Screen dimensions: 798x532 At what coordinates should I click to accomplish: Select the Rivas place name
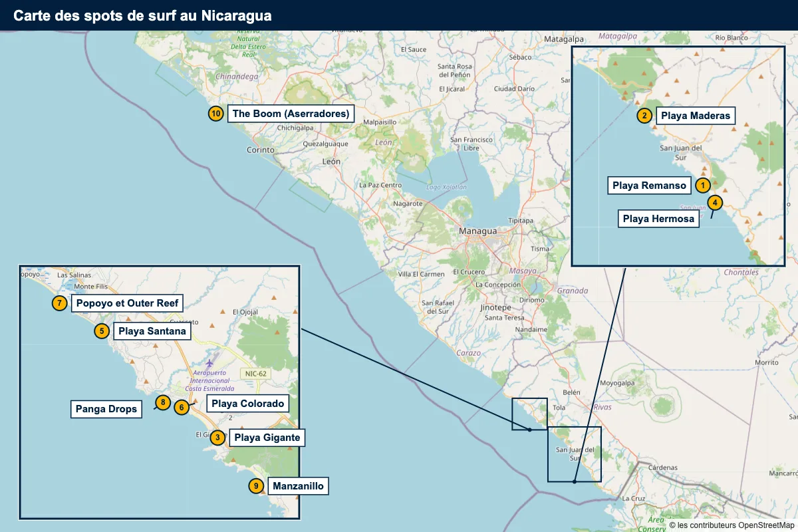[x=602, y=406]
